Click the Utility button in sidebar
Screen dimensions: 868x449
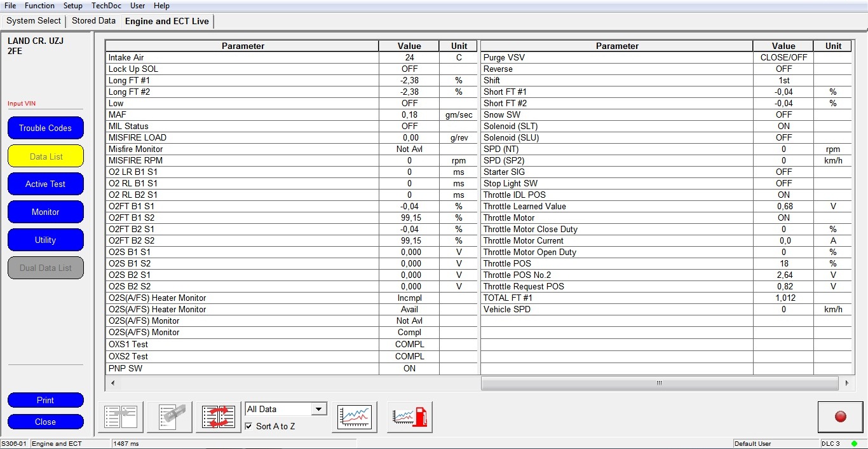pyautogui.click(x=45, y=240)
